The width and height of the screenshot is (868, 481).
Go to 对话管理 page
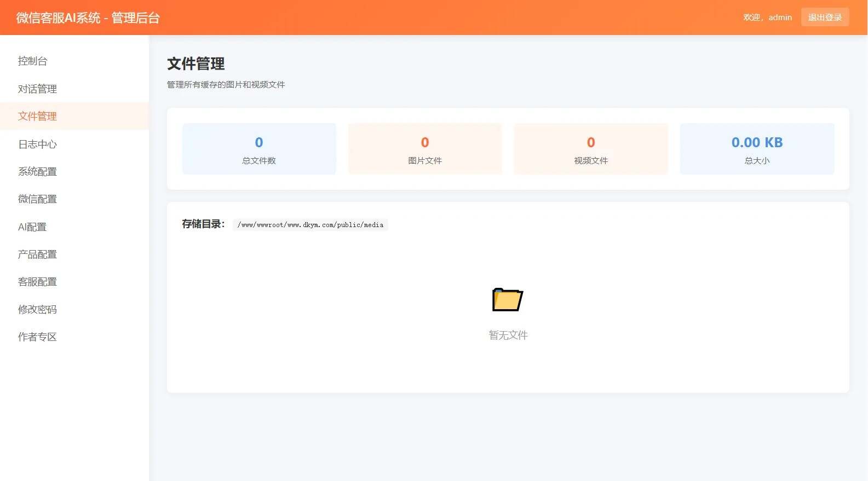tap(37, 89)
